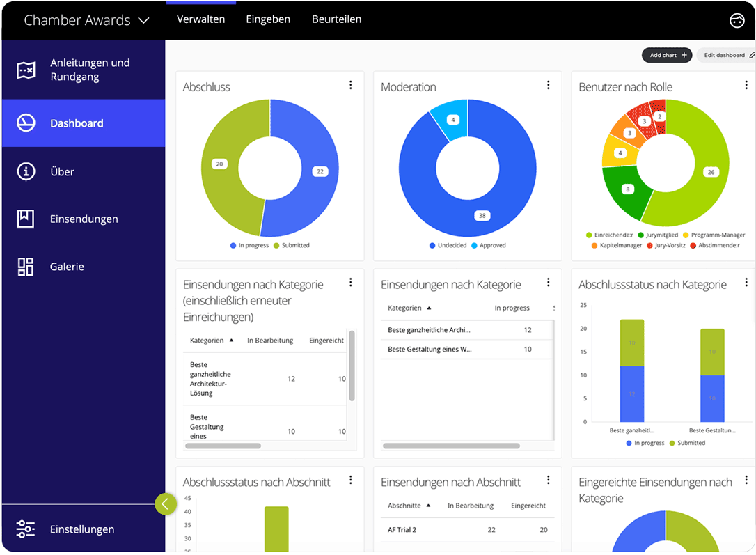This screenshot has height=555, width=756.
Task: Click the user profile avatar icon
Action: pyautogui.click(x=737, y=20)
